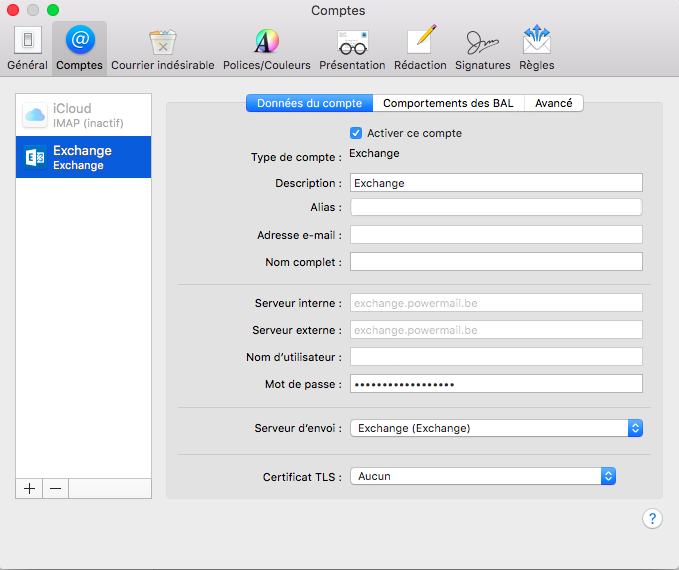Select the Comptes toolbar icon
Viewport: 679px width, 570px height.
click(x=79, y=48)
